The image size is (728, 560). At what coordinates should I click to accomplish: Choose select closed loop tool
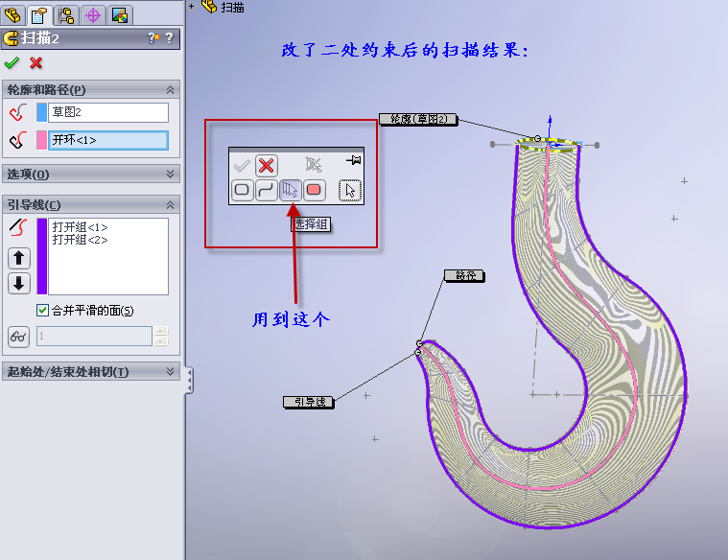tap(242, 190)
